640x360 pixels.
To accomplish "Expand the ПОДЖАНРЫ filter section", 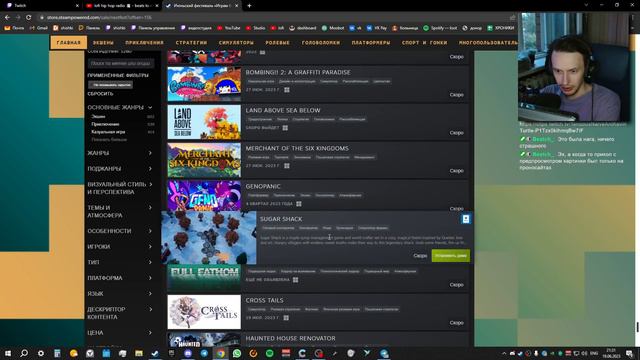I will pyautogui.click(x=120, y=169).
